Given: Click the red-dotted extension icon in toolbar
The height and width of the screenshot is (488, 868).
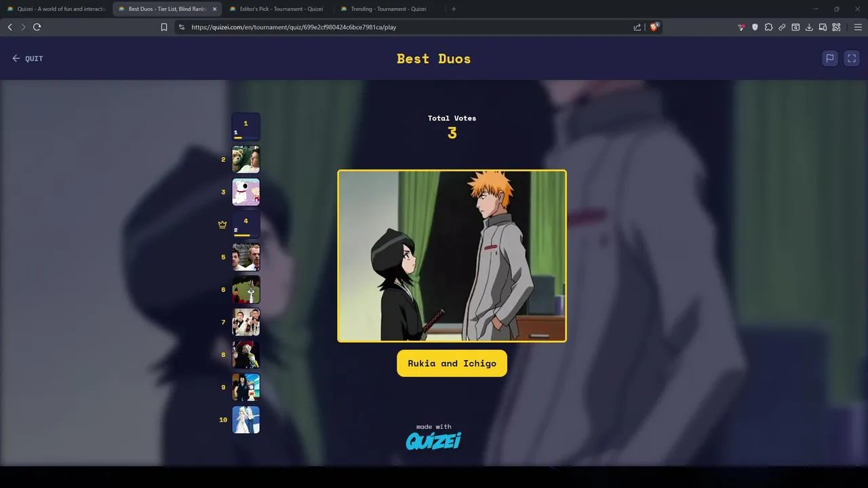Looking at the screenshot, I should coord(741,27).
